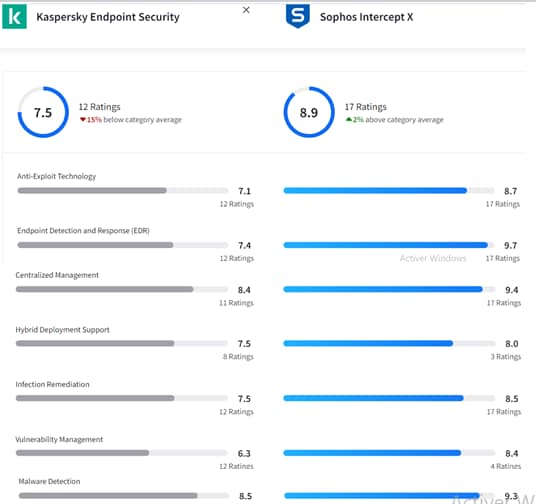Click the Sophos shield logo icon
536x504 pixels.
coord(298,16)
